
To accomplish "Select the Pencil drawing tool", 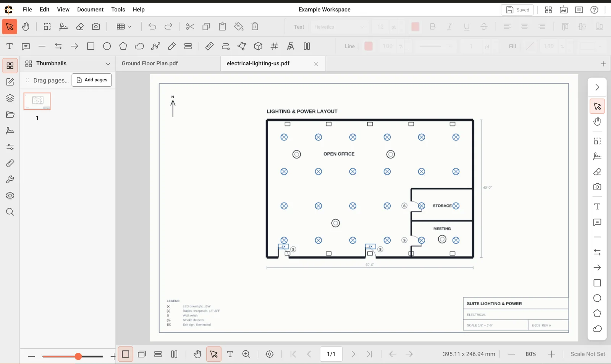I will (172, 46).
